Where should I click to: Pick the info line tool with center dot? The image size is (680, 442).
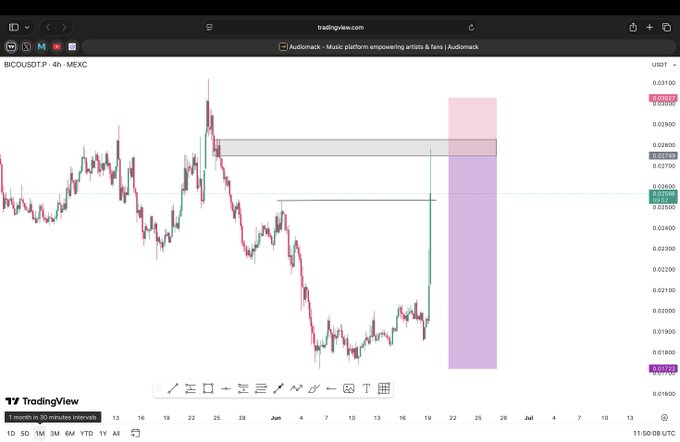pyautogui.click(x=278, y=389)
